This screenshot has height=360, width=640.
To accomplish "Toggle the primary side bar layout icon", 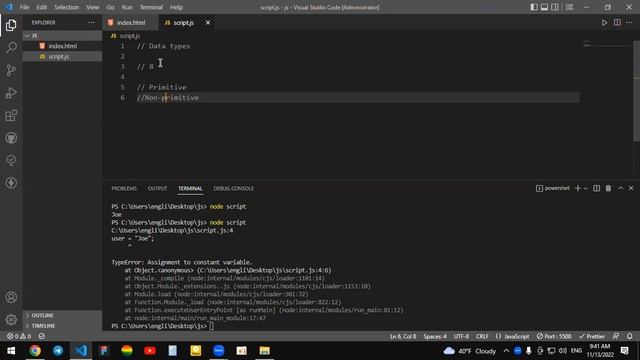I will [x=534, y=7].
